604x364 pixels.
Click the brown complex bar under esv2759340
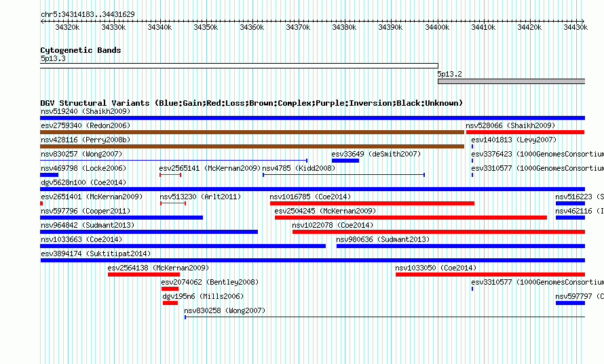[252, 132]
